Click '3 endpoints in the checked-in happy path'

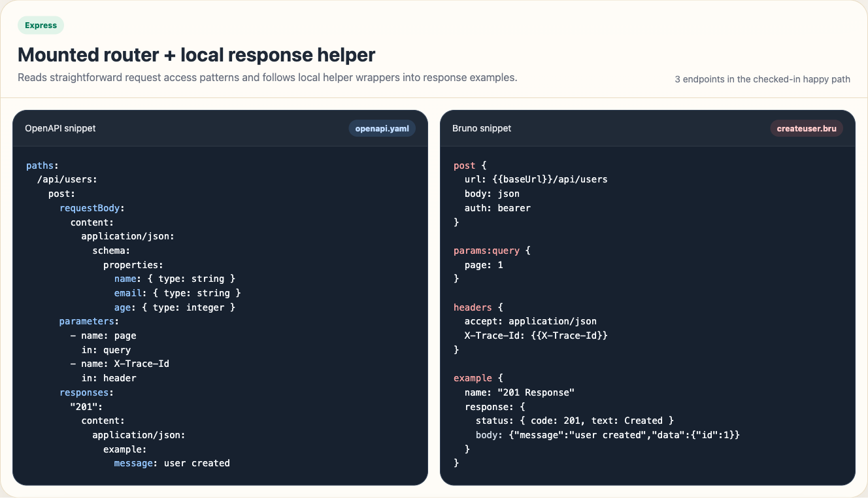click(763, 79)
